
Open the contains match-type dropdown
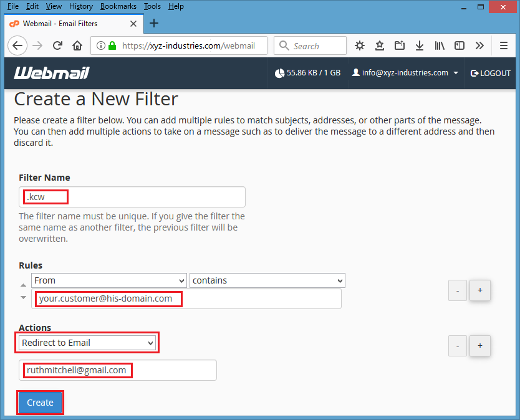pyautogui.click(x=267, y=280)
